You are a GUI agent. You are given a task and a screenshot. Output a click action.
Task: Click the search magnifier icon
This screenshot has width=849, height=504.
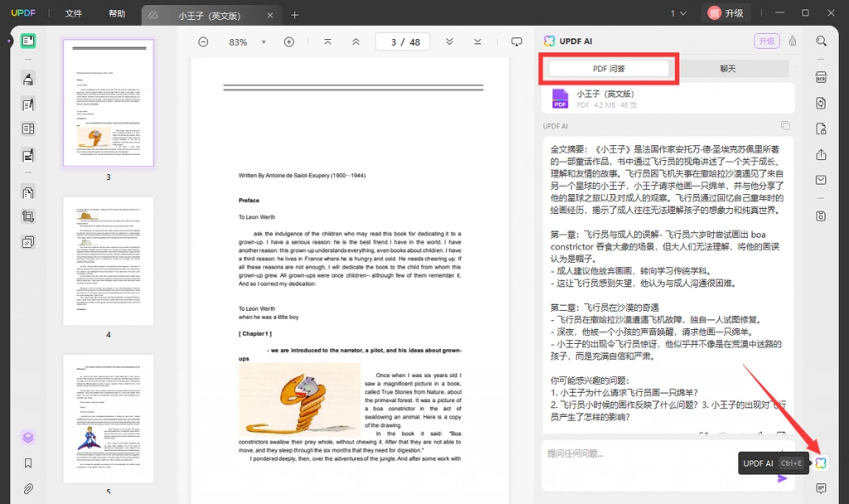(x=821, y=41)
